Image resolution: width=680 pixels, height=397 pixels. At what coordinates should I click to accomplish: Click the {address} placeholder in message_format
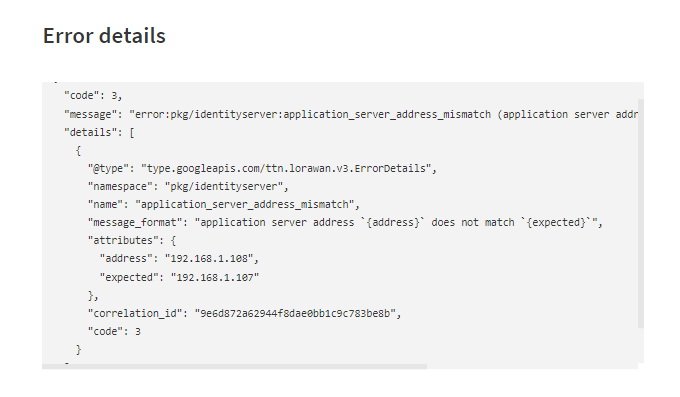[x=393, y=223]
